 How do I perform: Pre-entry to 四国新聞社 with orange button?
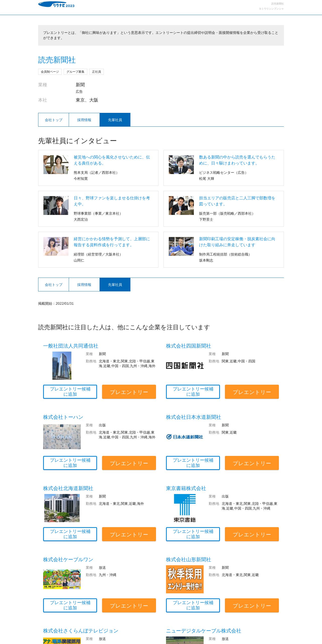tap(252, 392)
